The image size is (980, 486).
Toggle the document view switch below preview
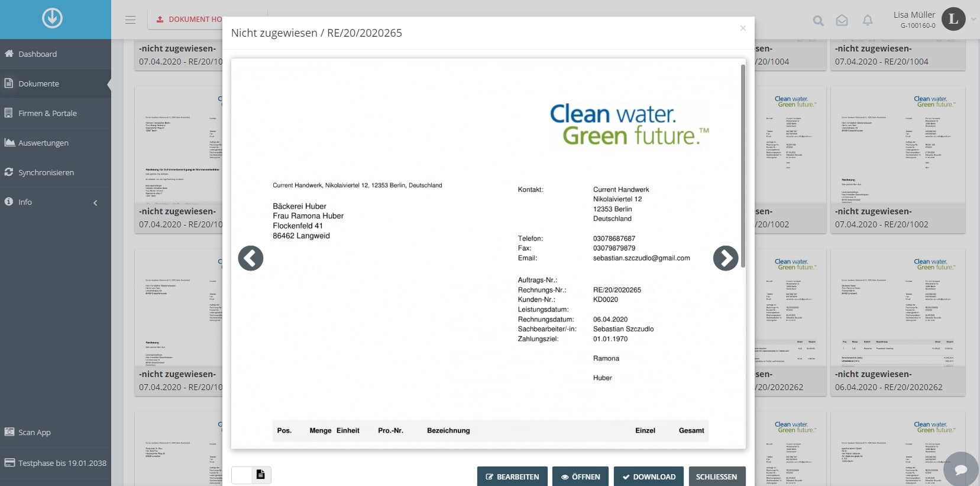251,475
